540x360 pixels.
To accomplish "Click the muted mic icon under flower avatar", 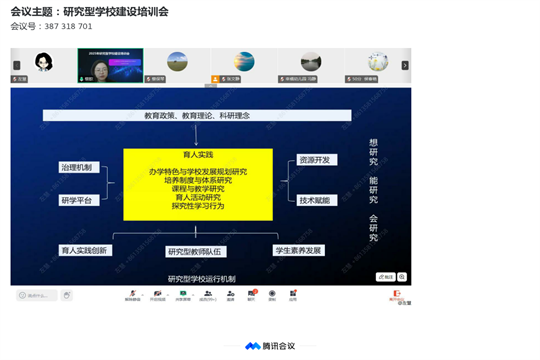I will point(349,79).
